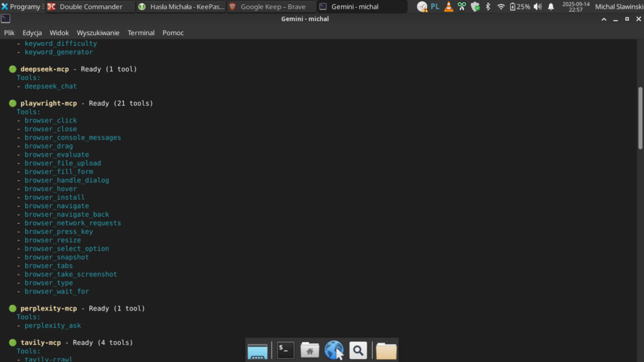Switch the PL keyboard layout indicator

pos(435,7)
